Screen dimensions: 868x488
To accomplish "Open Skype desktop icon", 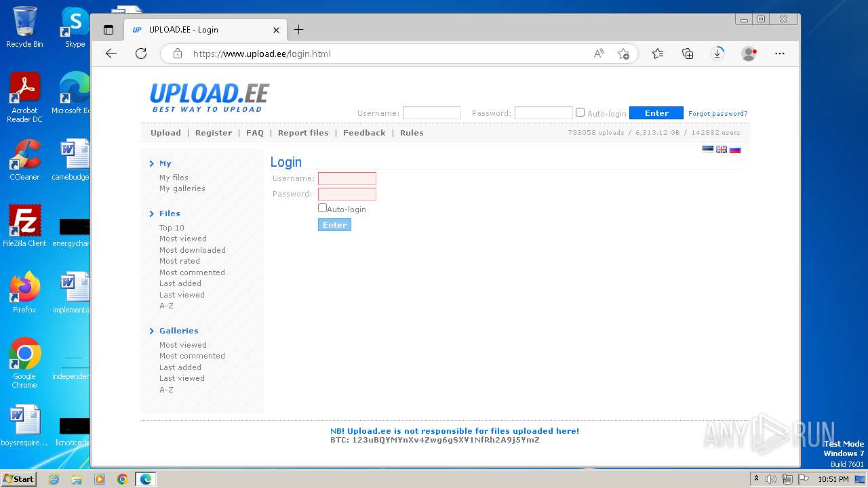I will (75, 27).
